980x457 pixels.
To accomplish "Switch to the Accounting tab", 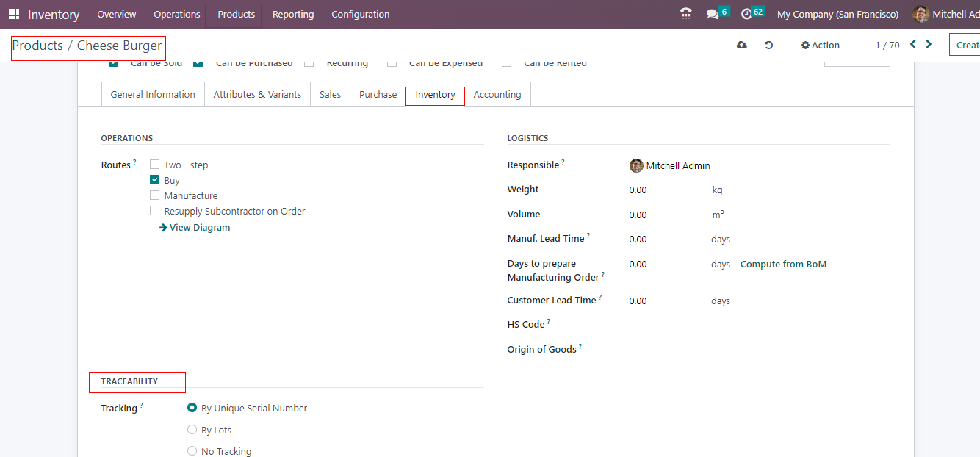I will coord(497,94).
